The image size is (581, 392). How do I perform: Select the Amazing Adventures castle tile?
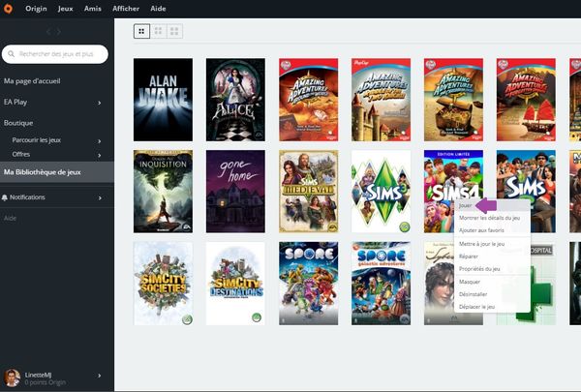381,100
